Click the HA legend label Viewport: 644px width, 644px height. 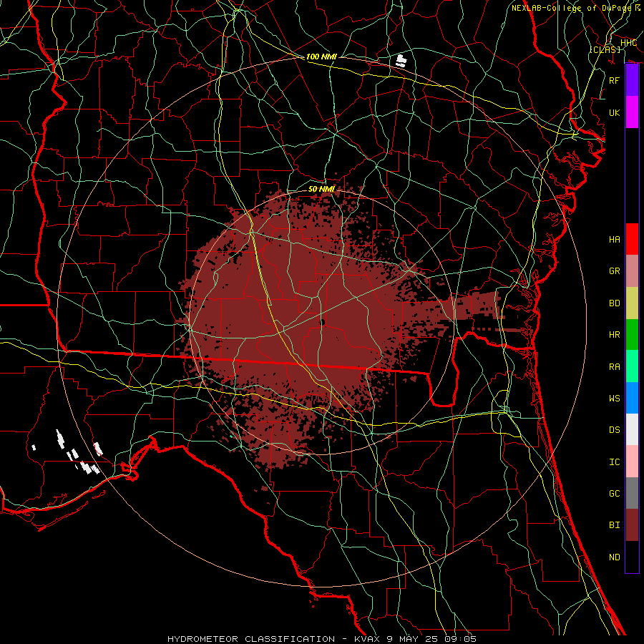[614, 239]
